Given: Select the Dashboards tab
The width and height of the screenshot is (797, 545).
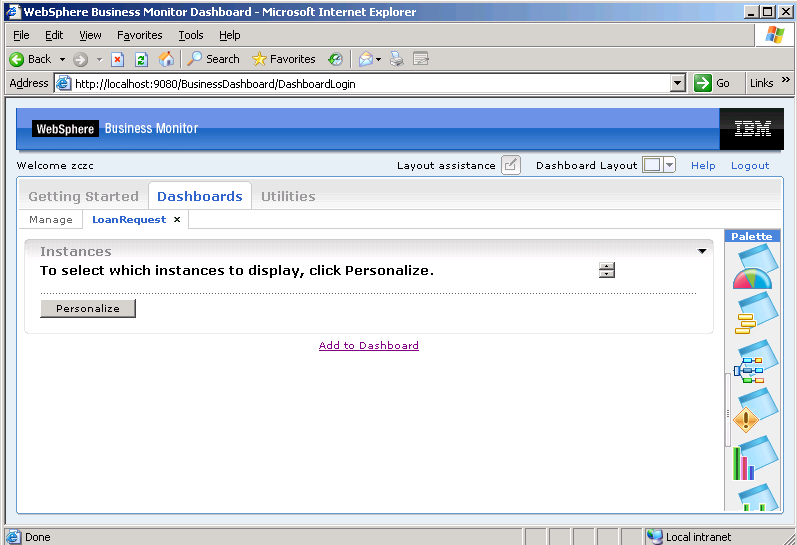Looking at the screenshot, I should point(200,196).
